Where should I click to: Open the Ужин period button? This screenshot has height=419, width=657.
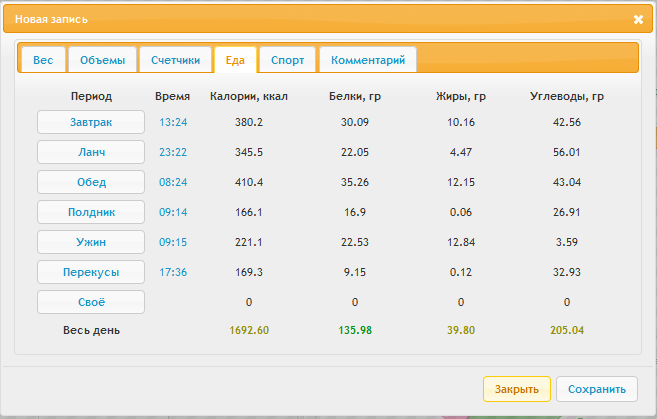pyautogui.click(x=91, y=242)
